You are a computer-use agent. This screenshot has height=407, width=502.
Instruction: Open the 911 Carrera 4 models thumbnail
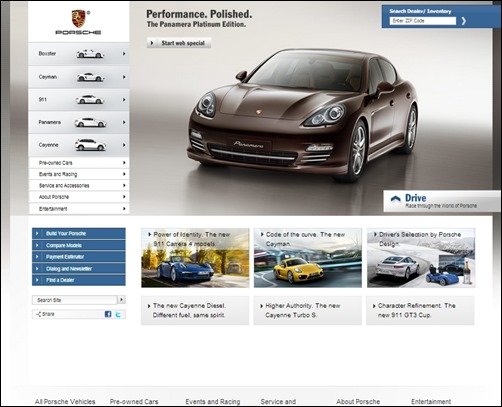195,258
